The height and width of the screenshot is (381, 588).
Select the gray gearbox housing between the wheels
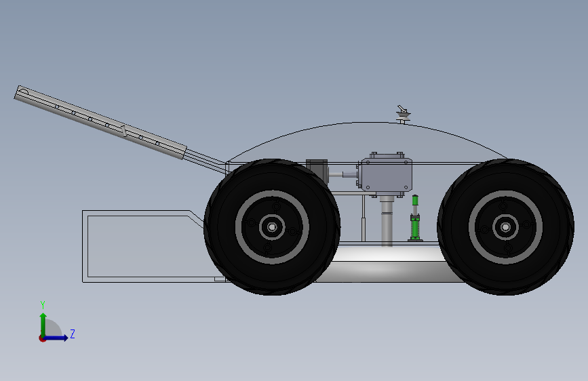click(x=387, y=175)
